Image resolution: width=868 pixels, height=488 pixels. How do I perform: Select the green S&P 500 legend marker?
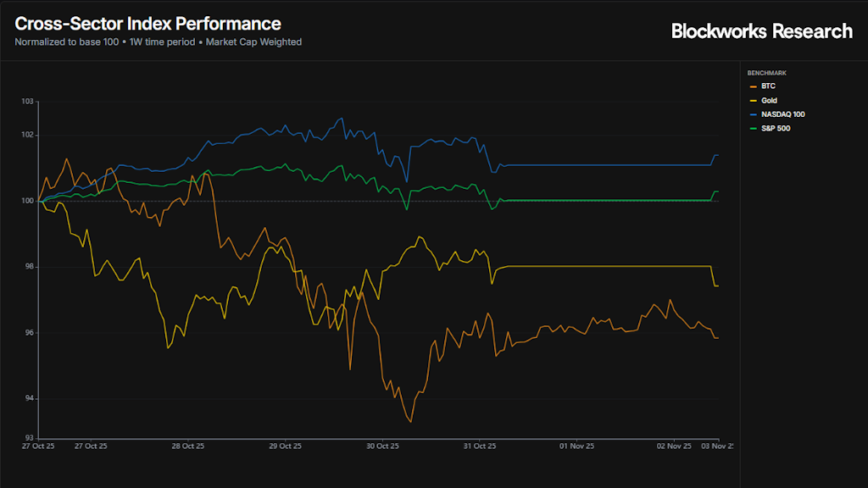click(x=754, y=129)
